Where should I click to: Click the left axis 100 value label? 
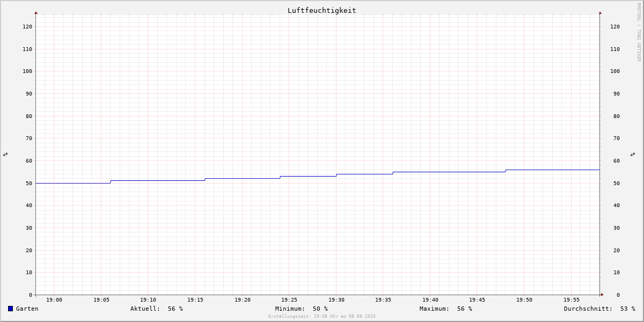27,71
